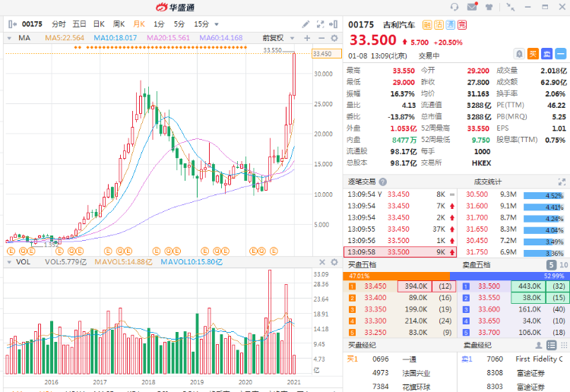Switch broker queue to list view
The width and height of the screenshot is (570, 392).
click(552, 345)
